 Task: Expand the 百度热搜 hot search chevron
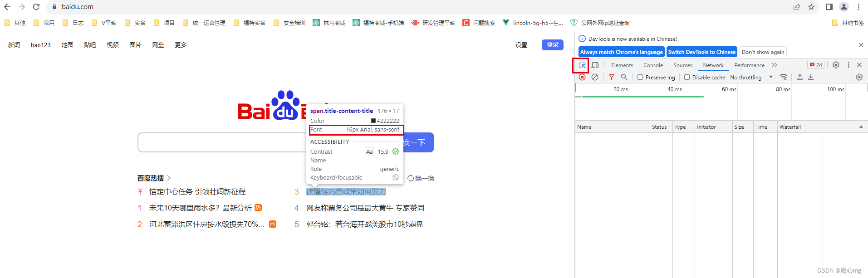[169, 178]
